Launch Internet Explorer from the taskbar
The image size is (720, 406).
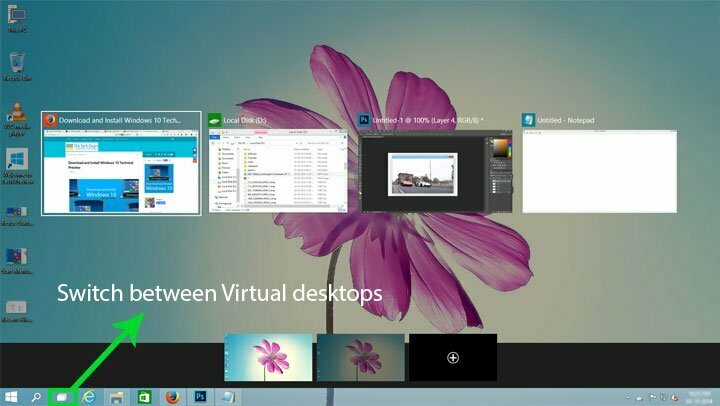(x=89, y=397)
